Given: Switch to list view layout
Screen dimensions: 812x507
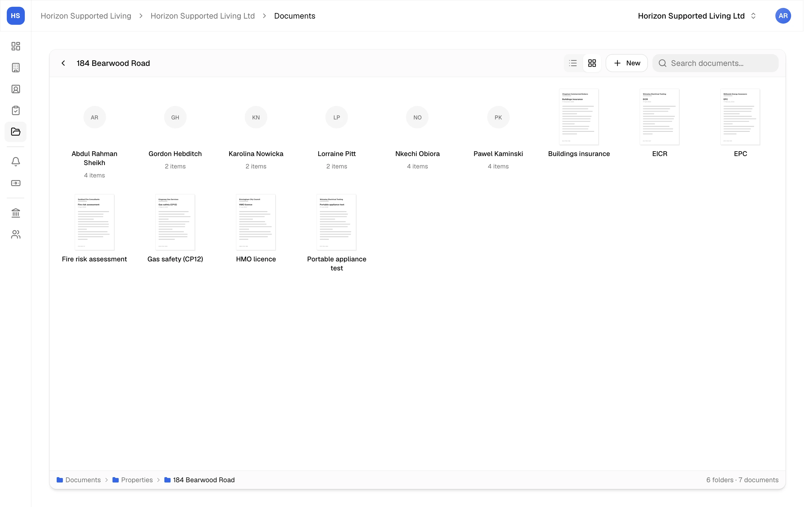Looking at the screenshot, I should [x=573, y=63].
